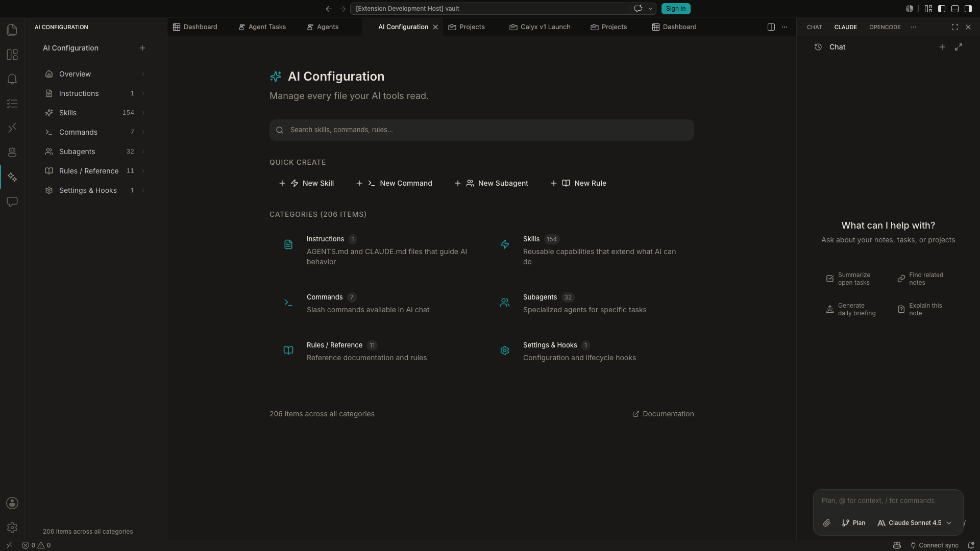
Task: Open the dashboard layout icon in activity bar
Action: [12, 55]
